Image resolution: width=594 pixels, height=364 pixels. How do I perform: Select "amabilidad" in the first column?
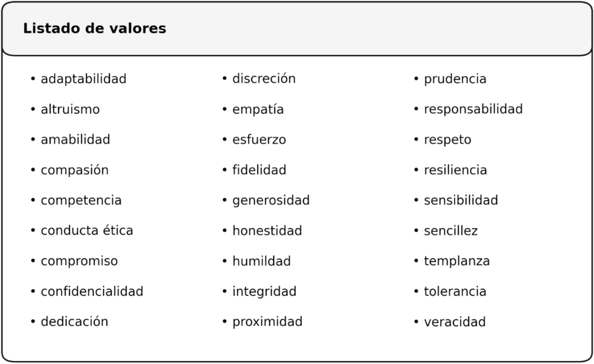pyautogui.click(x=76, y=140)
